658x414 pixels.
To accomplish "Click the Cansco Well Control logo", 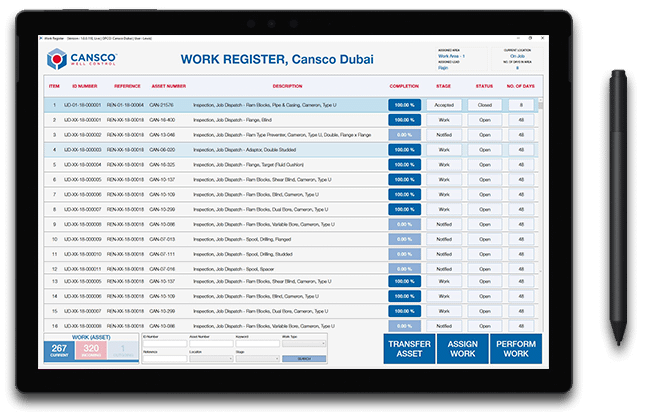I will pyautogui.click(x=82, y=59).
